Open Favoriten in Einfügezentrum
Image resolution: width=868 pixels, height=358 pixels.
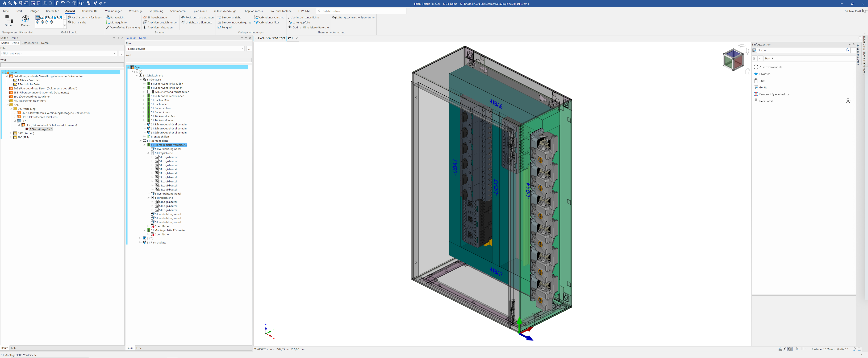(x=765, y=74)
